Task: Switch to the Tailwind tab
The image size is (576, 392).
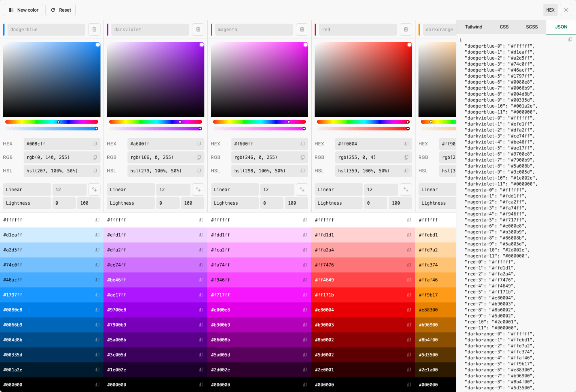Action: tap(474, 27)
